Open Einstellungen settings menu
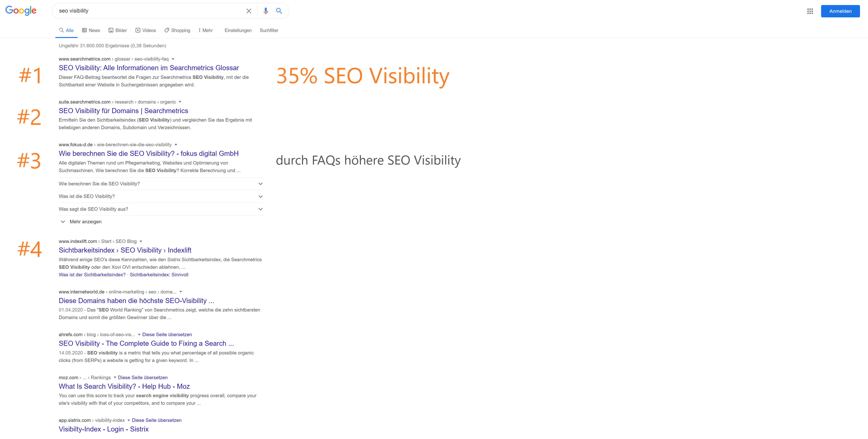The image size is (868, 439). tap(238, 30)
